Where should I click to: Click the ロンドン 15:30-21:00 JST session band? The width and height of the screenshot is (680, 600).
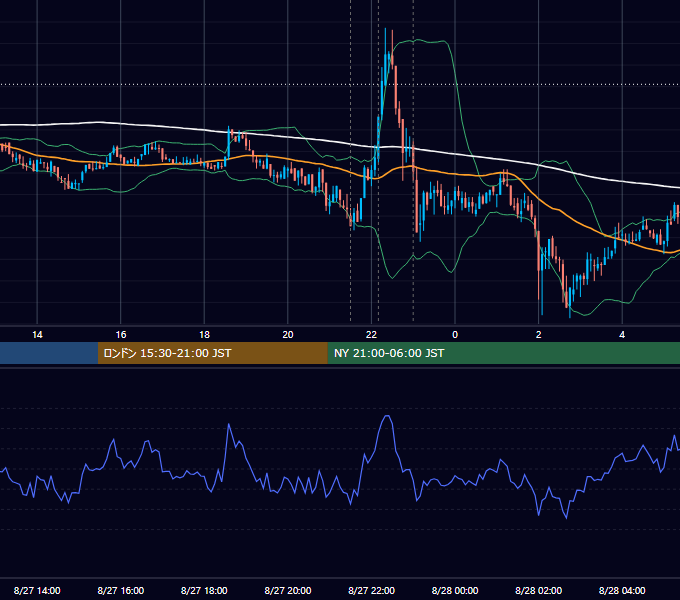[212, 353]
